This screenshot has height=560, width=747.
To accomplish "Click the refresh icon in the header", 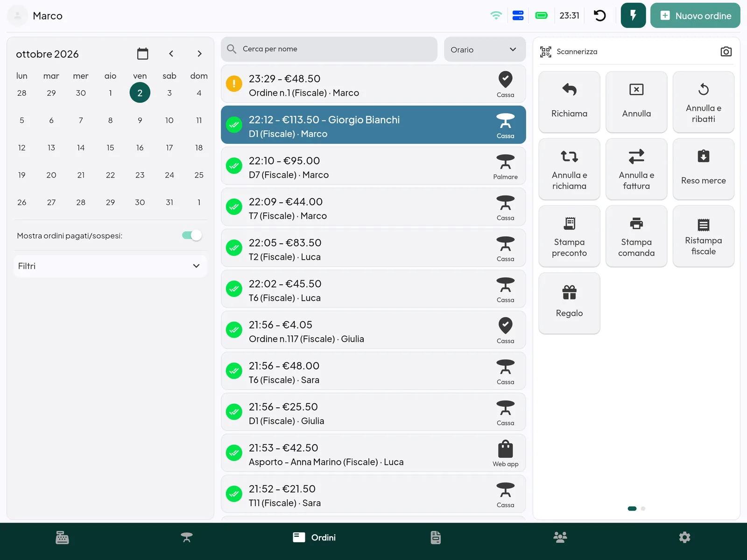I will (x=600, y=15).
